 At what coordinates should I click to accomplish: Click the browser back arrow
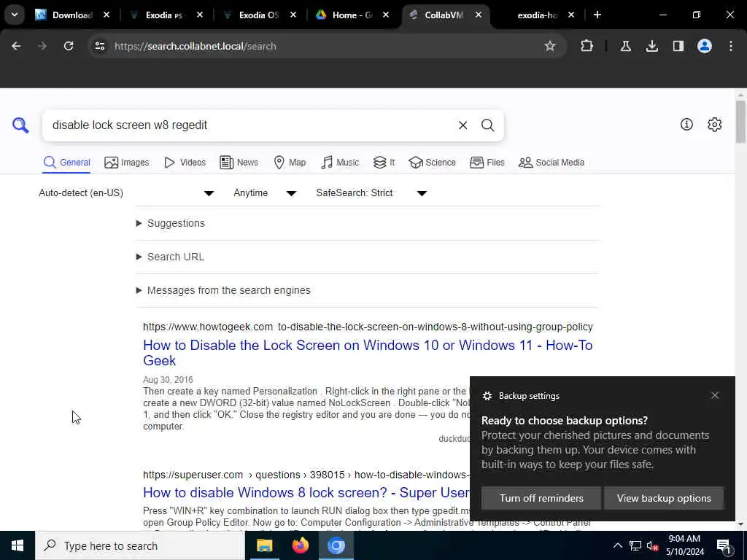[16, 46]
